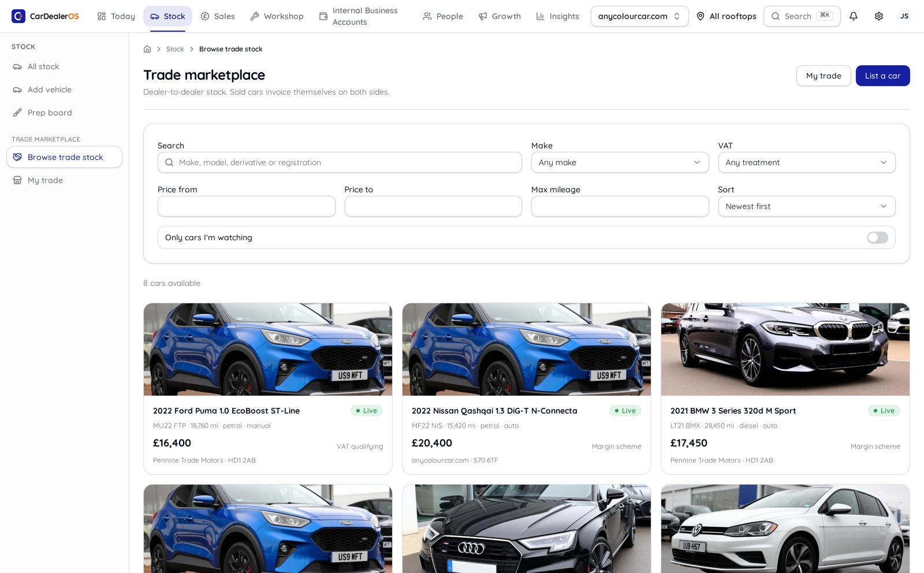Click the Today grid icon
Image resolution: width=924 pixels, height=573 pixels.
tap(102, 16)
